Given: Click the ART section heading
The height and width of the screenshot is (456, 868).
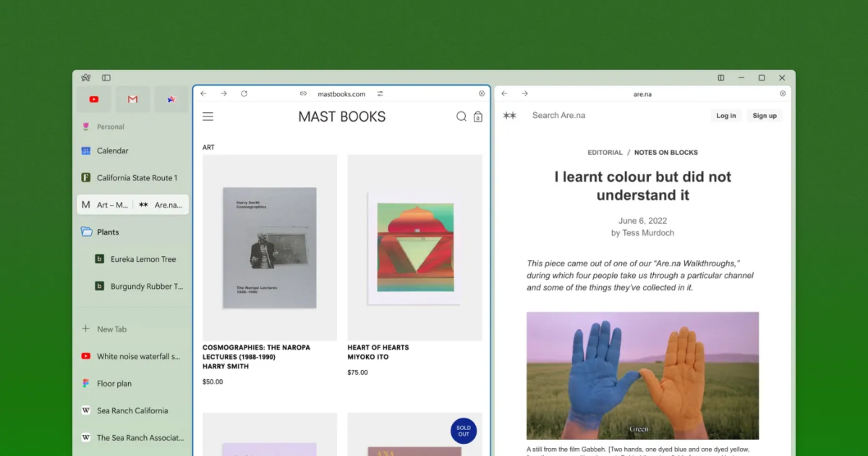Looking at the screenshot, I should (208, 148).
